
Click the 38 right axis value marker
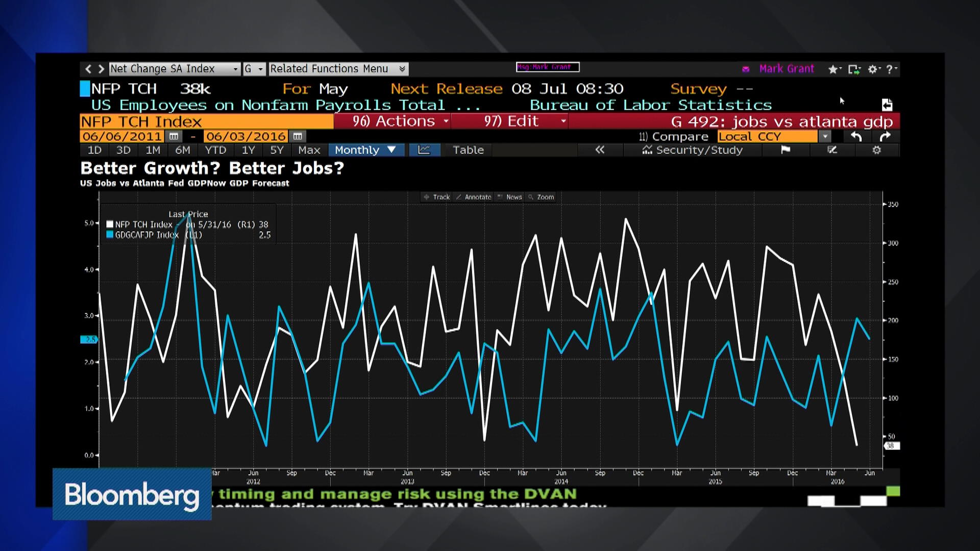tap(891, 446)
